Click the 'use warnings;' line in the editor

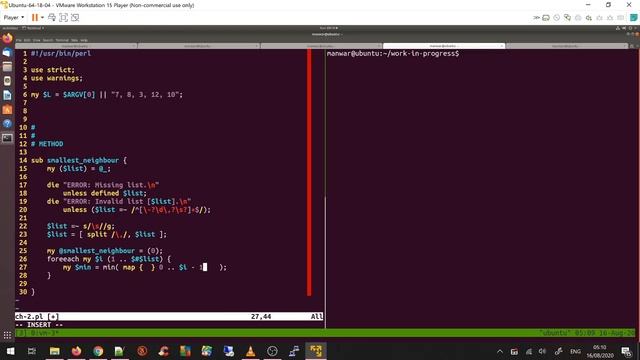[57, 78]
